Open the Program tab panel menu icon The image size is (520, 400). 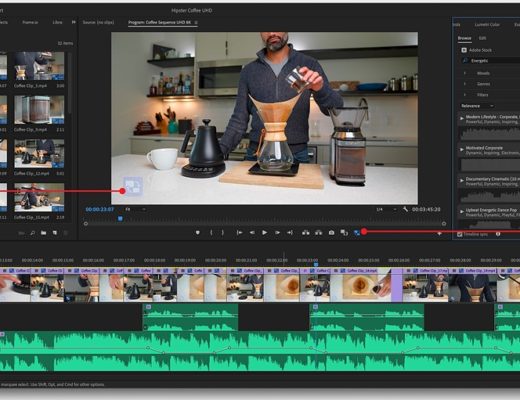196,22
